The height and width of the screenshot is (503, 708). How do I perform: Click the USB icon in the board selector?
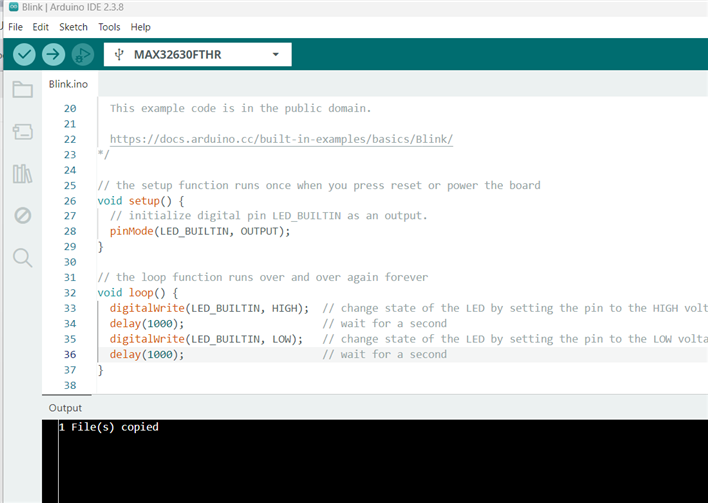pyautogui.click(x=119, y=55)
